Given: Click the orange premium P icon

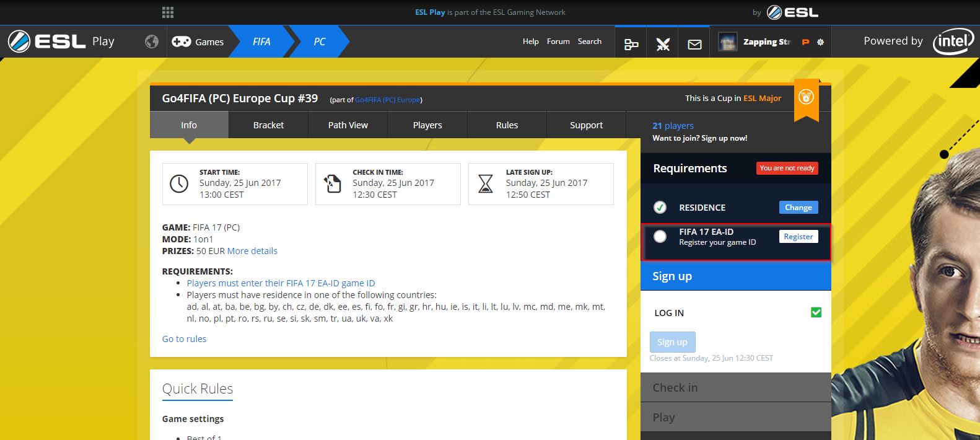Looking at the screenshot, I should click(x=805, y=42).
